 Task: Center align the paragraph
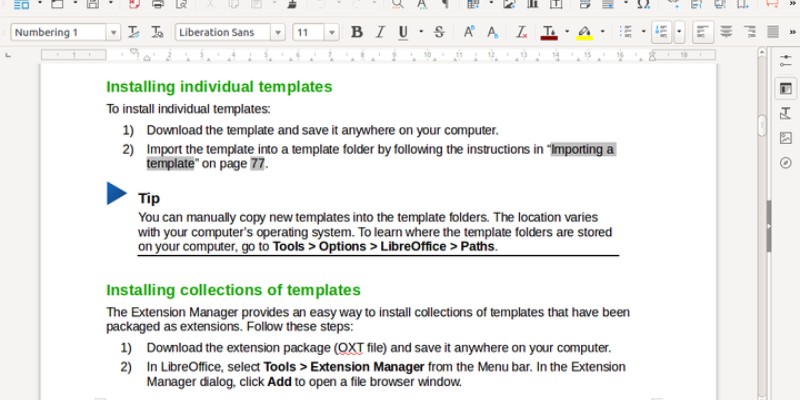point(726,32)
